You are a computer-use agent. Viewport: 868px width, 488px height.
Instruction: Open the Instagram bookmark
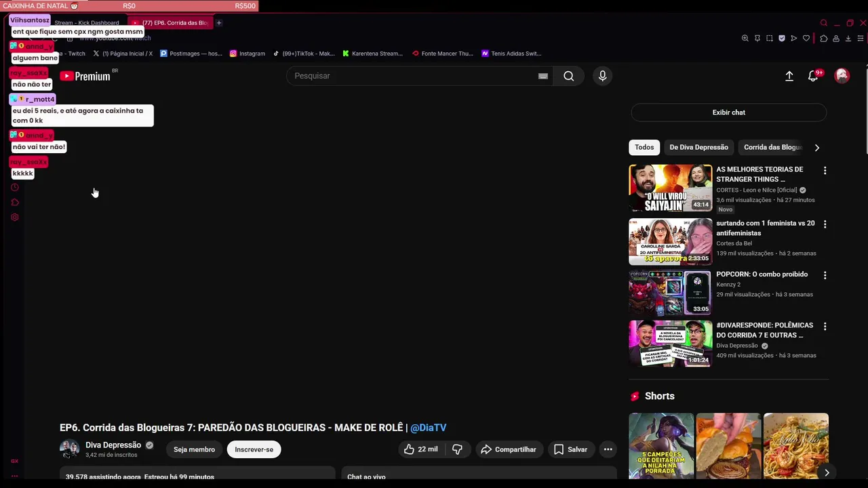(248, 54)
